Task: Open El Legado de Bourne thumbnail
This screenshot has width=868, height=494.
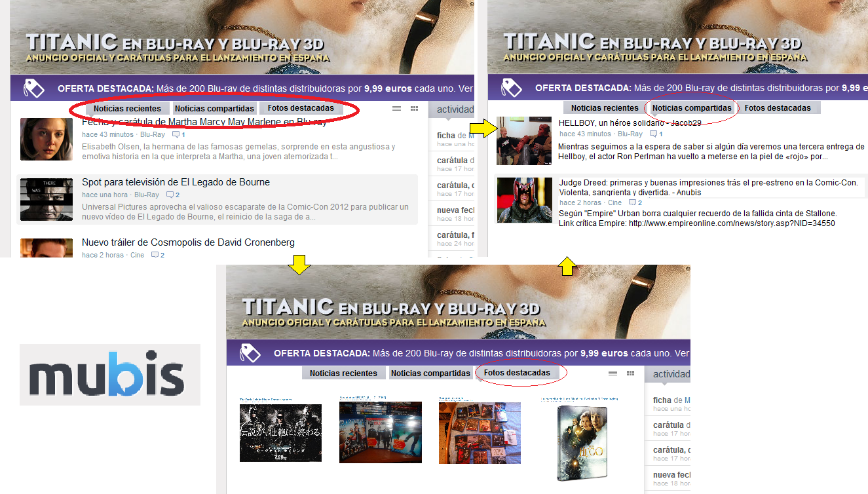Action: [47, 199]
